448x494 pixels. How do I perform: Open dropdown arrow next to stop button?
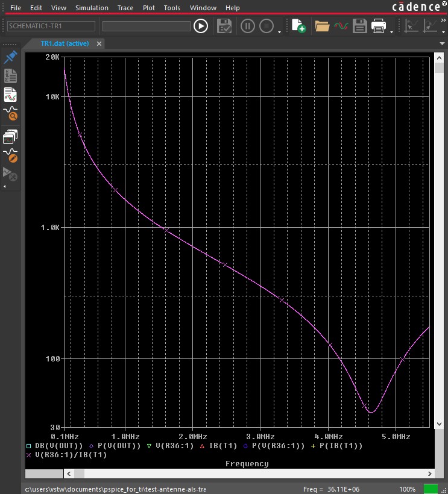(x=279, y=32)
